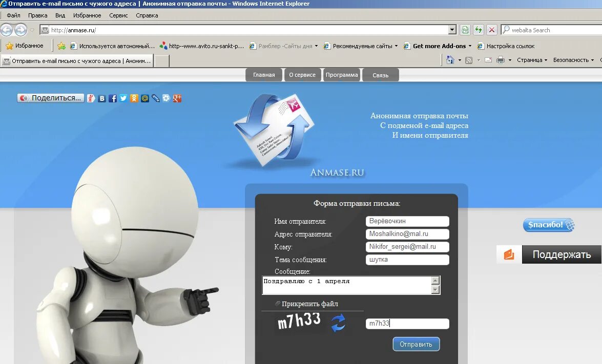Open the Программа page
The image size is (602, 364).
pos(342,75)
